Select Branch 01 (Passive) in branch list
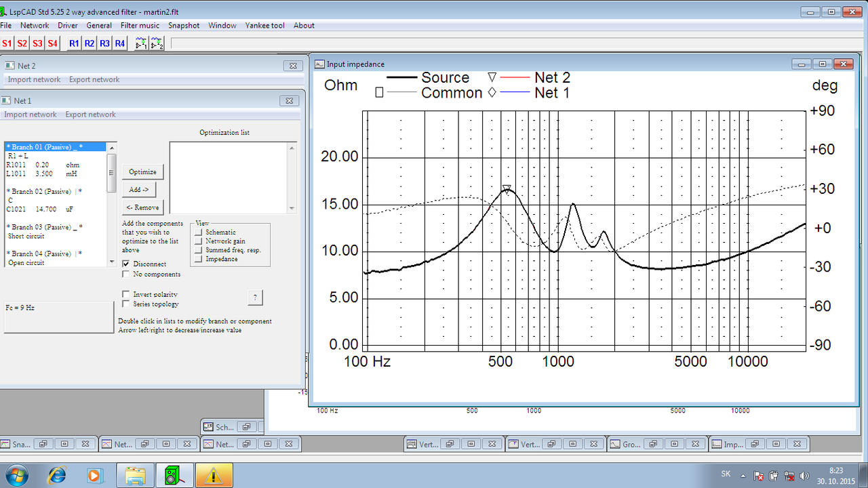868x488 pixels. [x=55, y=146]
